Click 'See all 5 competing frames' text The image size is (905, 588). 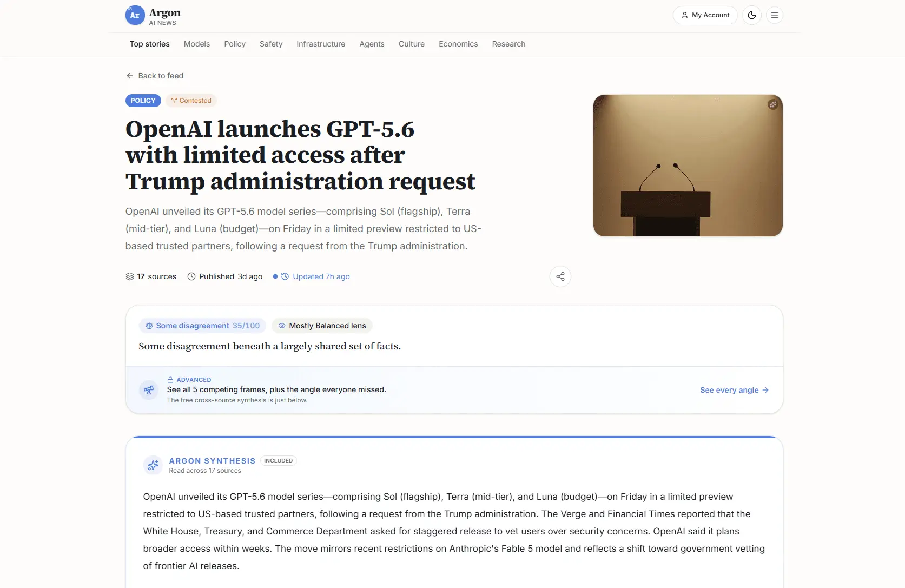click(276, 389)
